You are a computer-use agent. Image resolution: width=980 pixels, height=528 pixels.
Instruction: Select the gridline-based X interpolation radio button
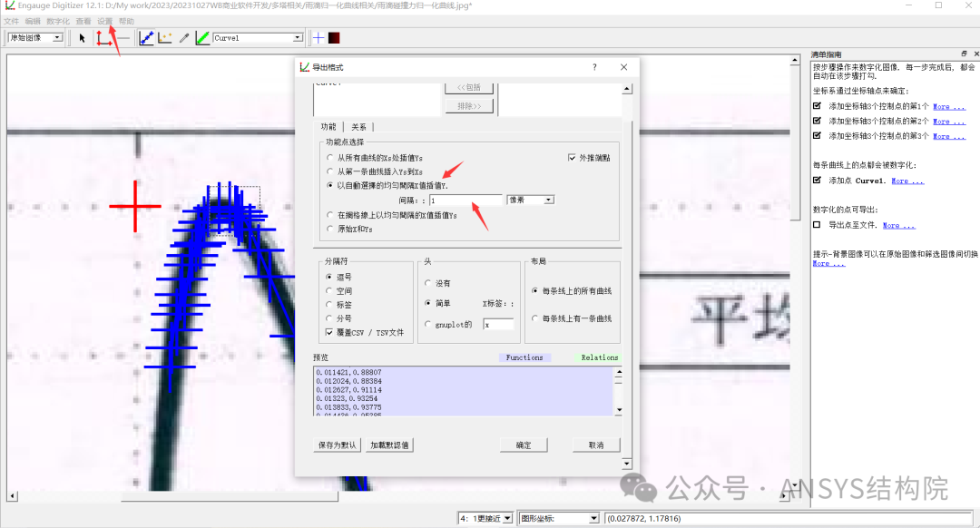[x=330, y=215]
